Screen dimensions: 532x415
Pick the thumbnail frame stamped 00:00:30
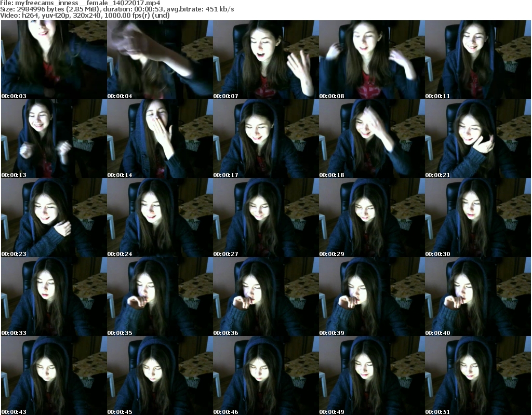pos(478,218)
